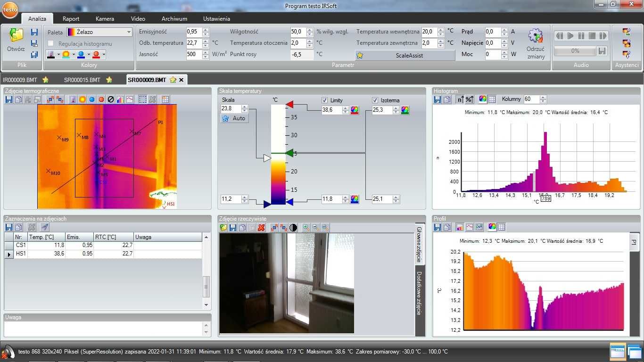Click the grid icon in thermographic toolbar
The width and height of the screenshot is (644, 362).
point(165,99)
